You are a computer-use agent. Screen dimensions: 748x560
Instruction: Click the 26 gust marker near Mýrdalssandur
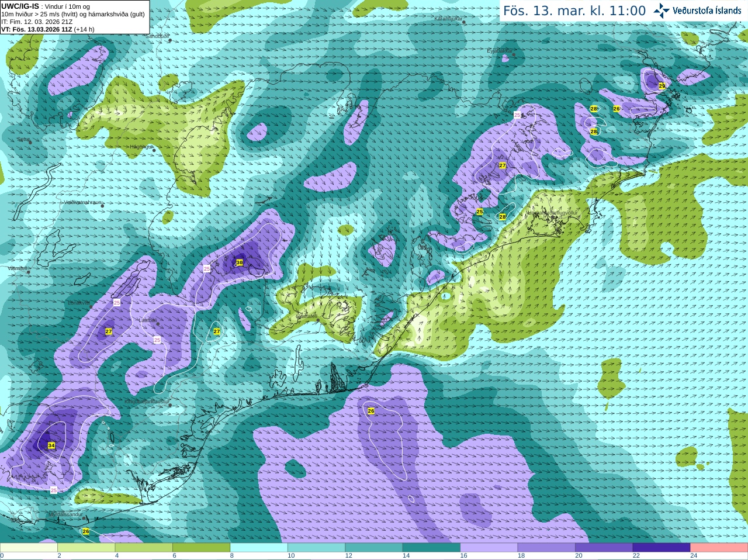pyautogui.click(x=86, y=531)
